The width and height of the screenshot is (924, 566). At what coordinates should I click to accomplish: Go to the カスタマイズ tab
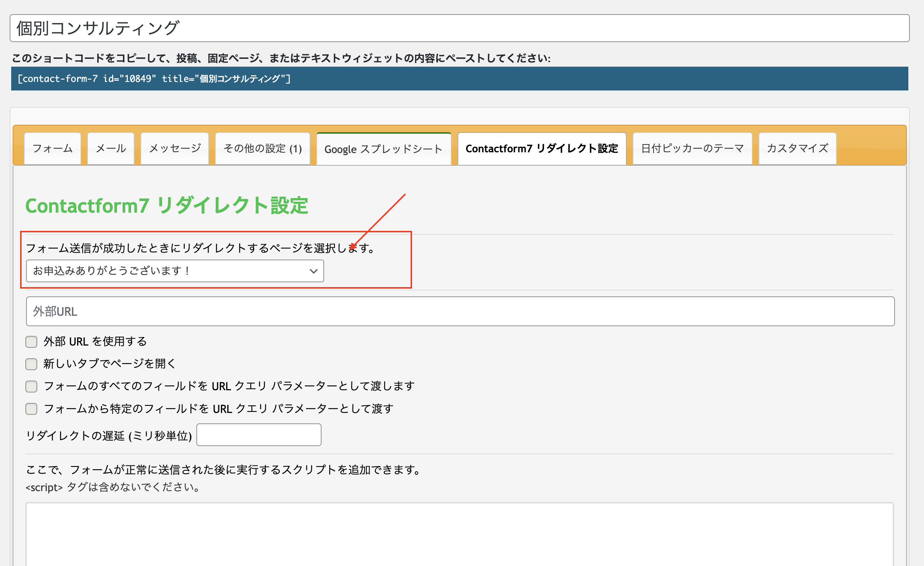(x=798, y=149)
